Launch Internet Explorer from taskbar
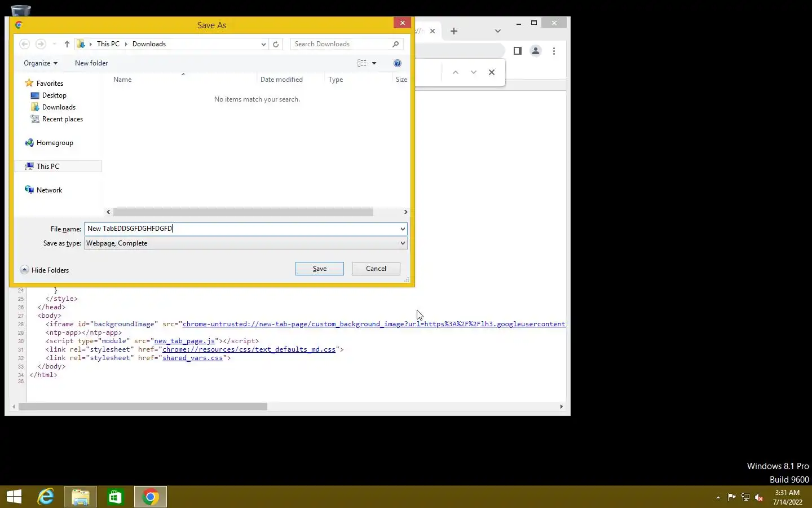The image size is (812, 508). pos(46,497)
